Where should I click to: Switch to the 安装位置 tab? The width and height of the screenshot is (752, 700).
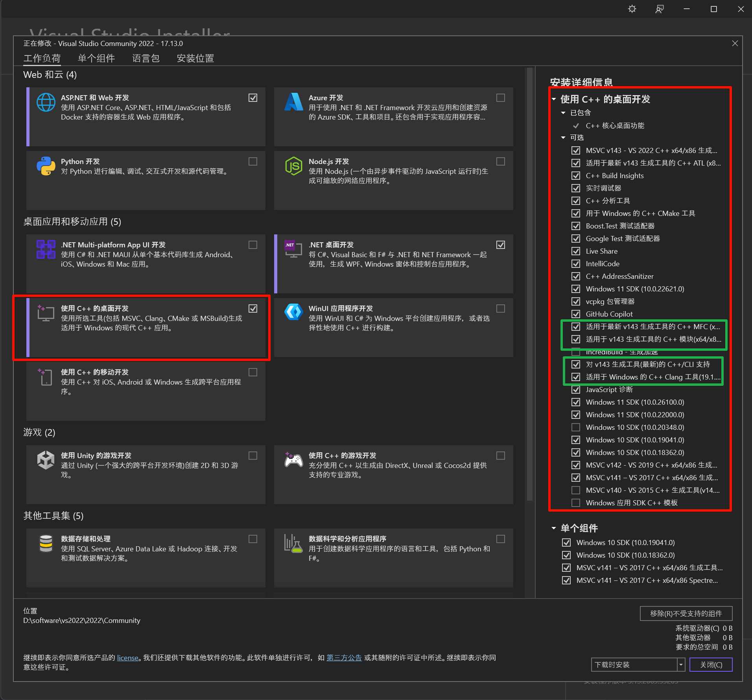pos(195,58)
